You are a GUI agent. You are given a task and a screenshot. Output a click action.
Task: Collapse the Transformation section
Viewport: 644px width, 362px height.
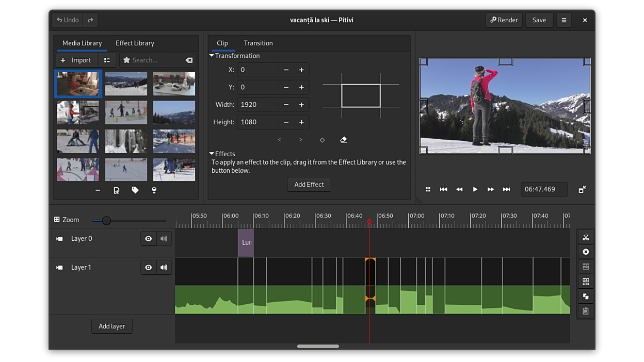pyautogui.click(x=212, y=56)
